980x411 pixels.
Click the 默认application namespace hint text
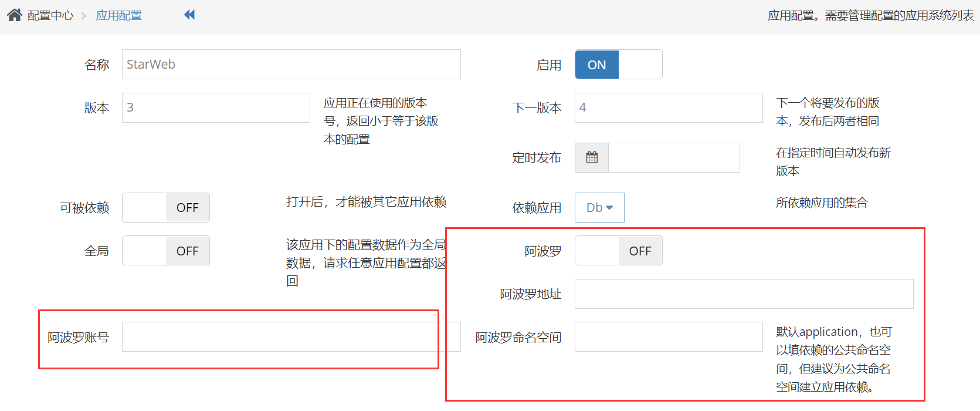tap(834, 359)
